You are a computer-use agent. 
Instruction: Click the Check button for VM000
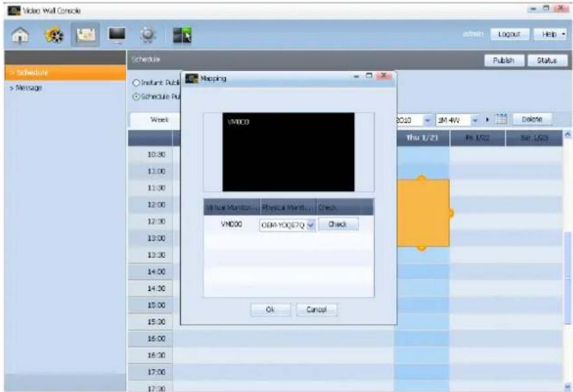[x=338, y=224]
